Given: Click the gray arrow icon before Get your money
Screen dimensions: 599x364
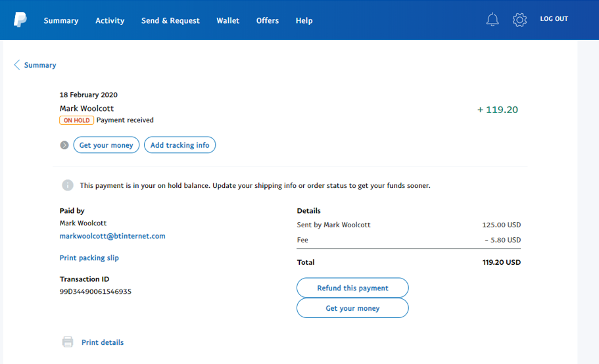Looking at the screenshot, I should [64, 145].
